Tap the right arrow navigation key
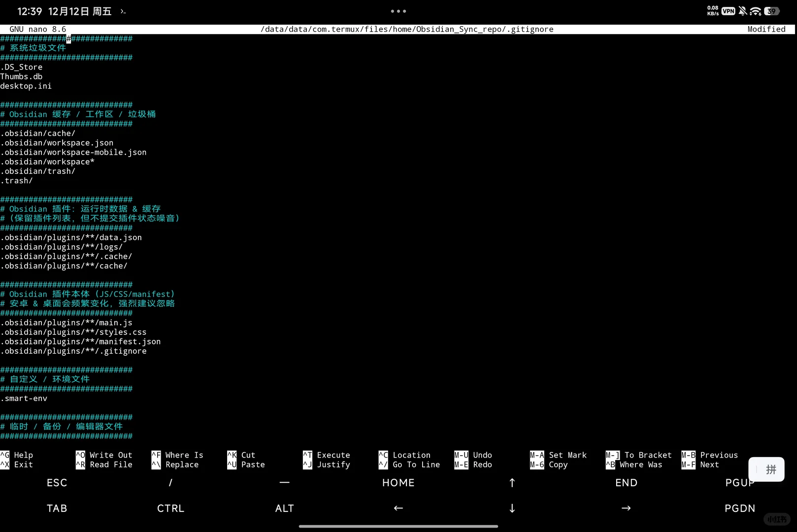This screenshot has width=797, height=532. click(626, 508)
